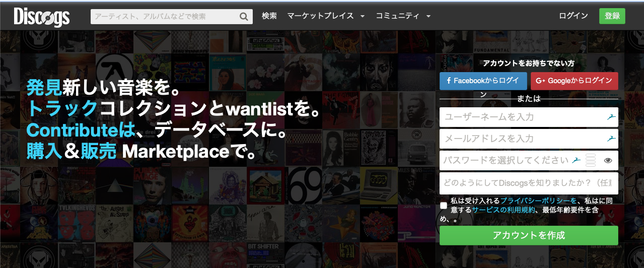Click autofill icon in email field
The height and width of the screenshot is (268, 644).
611,139
